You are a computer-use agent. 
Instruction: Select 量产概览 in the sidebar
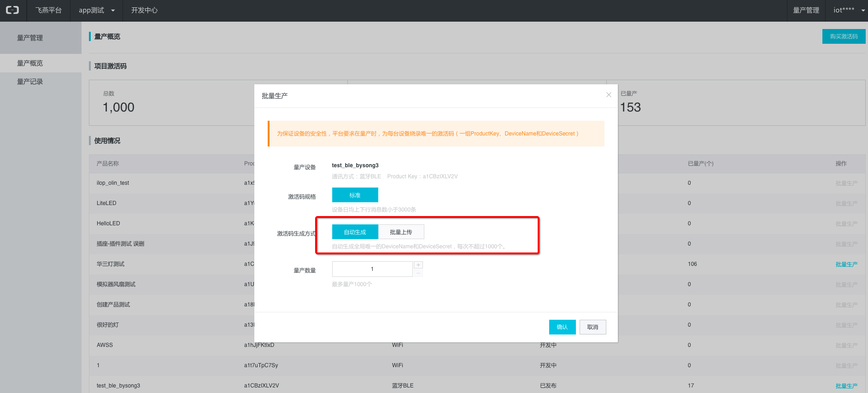[x=30, y=63]
